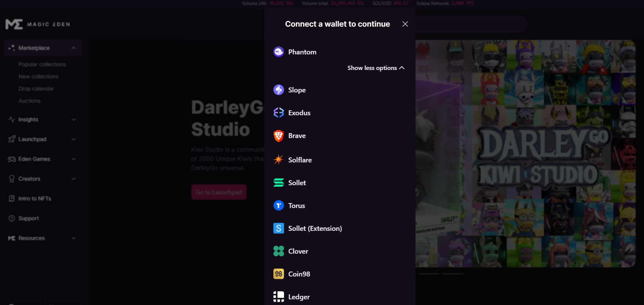Click the Sollet striped icon

279,183
